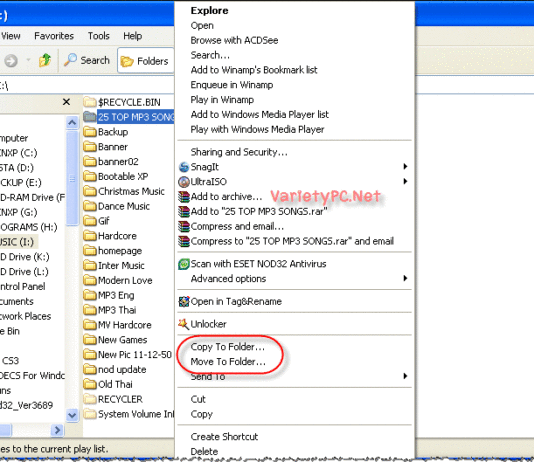Open the Favorites menu
The height and width of the screenshot is (462, 534).
pos(54,36)
